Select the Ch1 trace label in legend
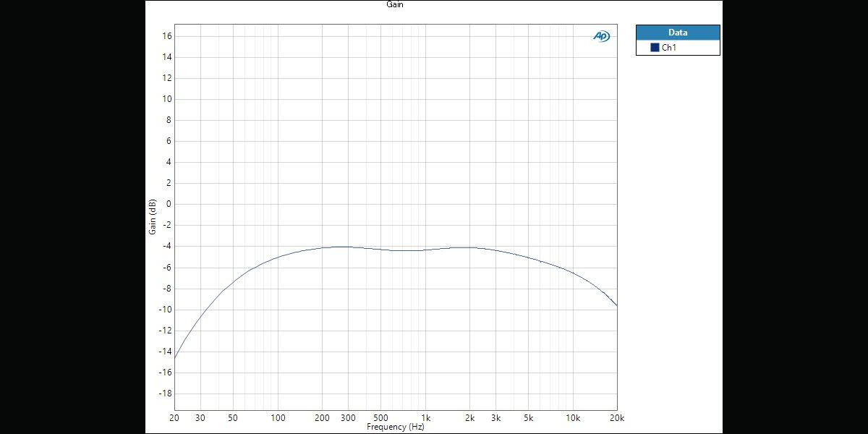 coord(669,48)
